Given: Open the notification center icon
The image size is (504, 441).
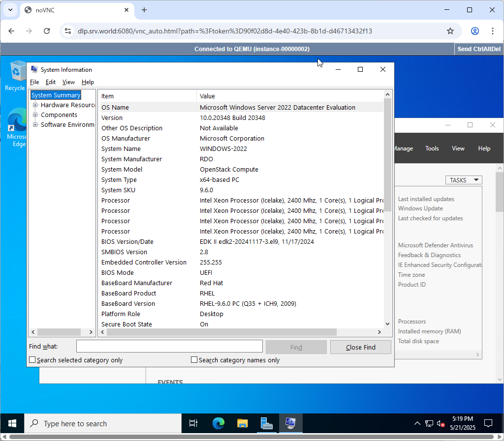Looking at the screenshot, I should pyautogui.click(x=488, y=424).
